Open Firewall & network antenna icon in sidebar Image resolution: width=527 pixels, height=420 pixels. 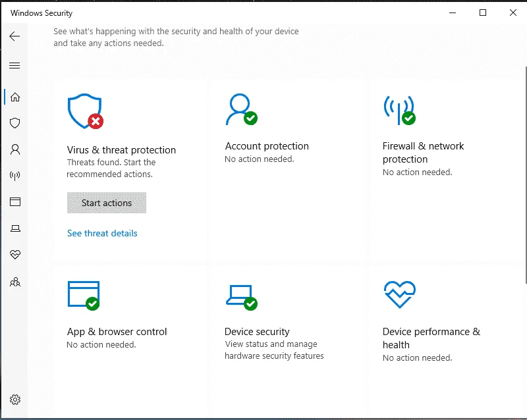coord(14,175)
